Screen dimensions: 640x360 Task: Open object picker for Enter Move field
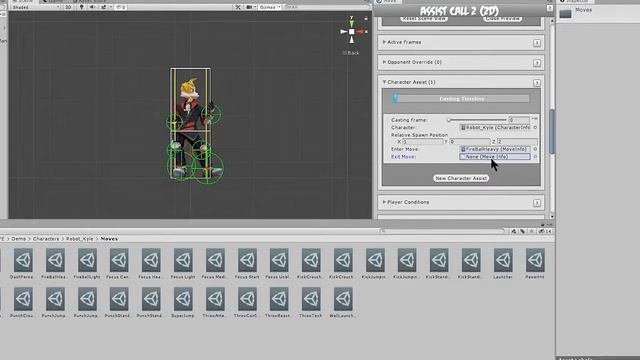point(535,149)
